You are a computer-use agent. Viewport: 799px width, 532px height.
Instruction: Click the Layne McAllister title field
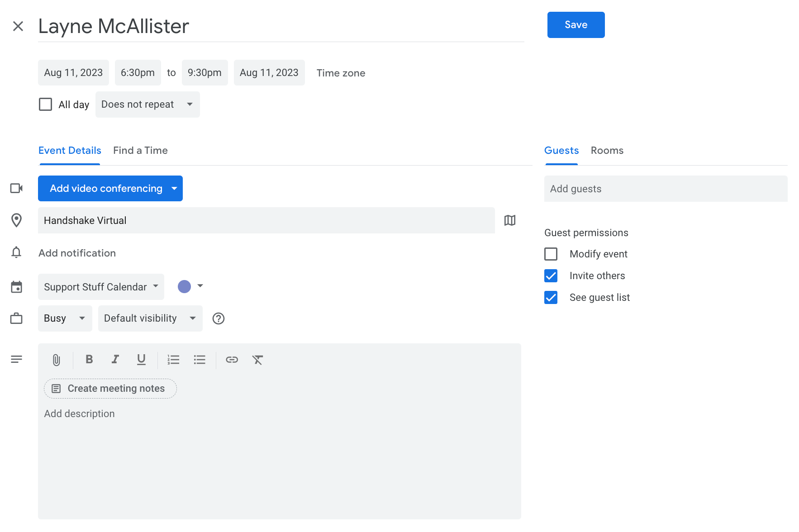click(x=281, y=26)
